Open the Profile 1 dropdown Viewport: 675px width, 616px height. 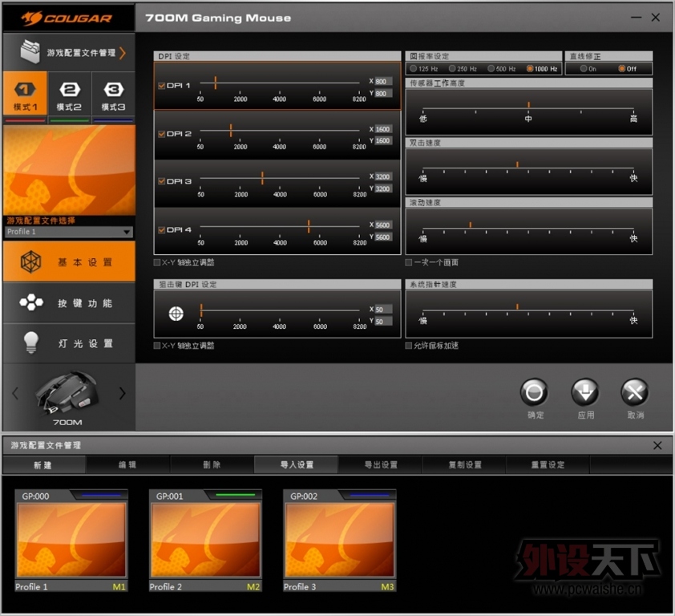(69, 232)
